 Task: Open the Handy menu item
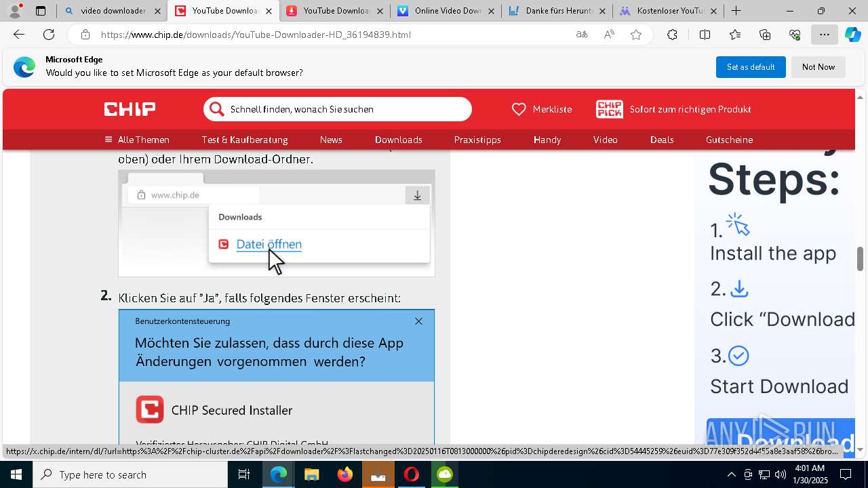(x=547, y=140)
